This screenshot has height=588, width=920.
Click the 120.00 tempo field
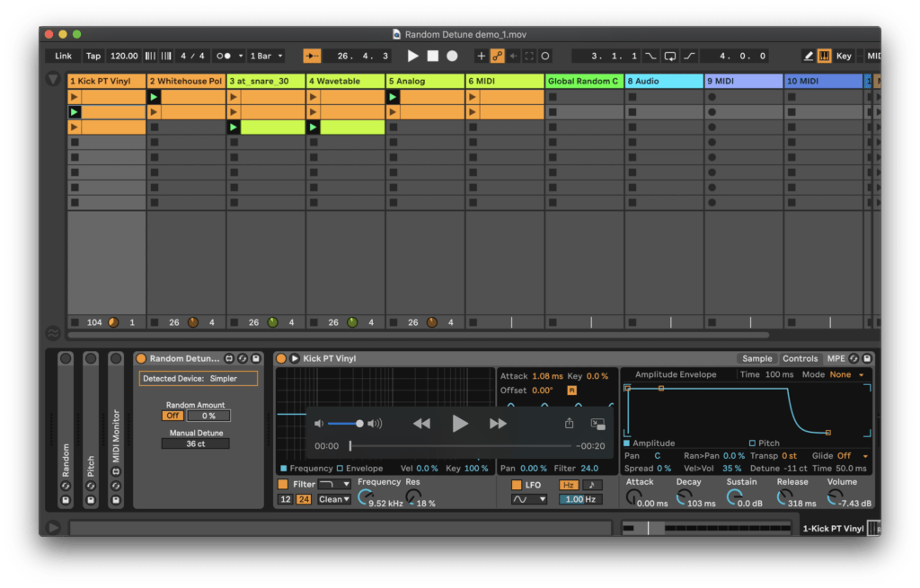pyautogui.click(x=124, y=56)
